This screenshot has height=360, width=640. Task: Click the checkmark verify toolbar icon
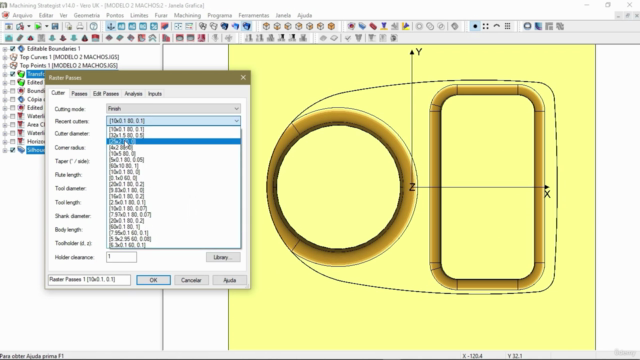348,38
